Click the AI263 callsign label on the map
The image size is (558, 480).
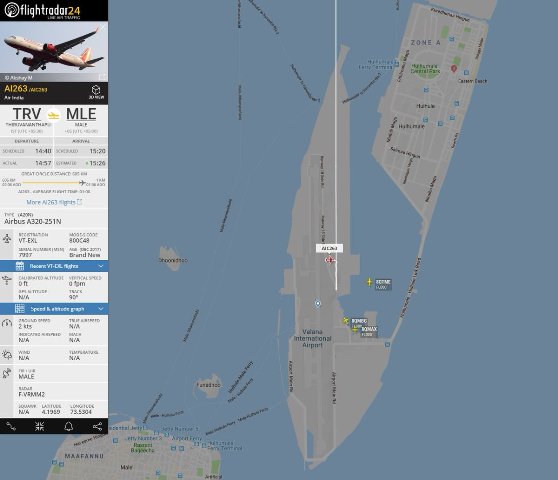pyautogui.click(x=330, y=248)
